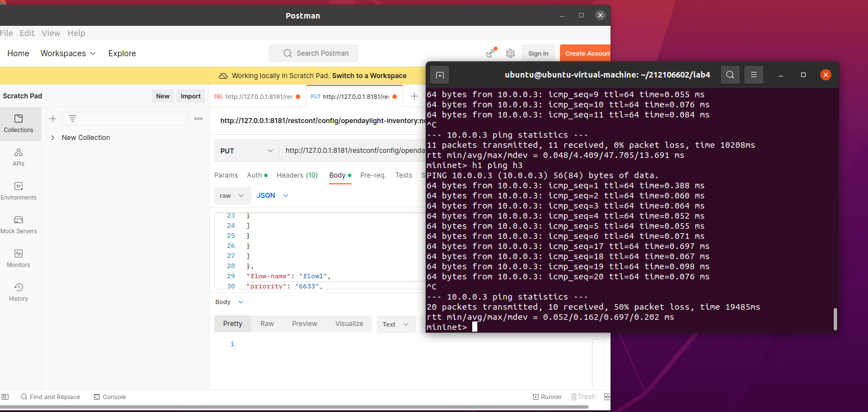The height and width of the screenshot is (412, 868).
Task: Open Find and Replace in the status bar
Action: 51,397
